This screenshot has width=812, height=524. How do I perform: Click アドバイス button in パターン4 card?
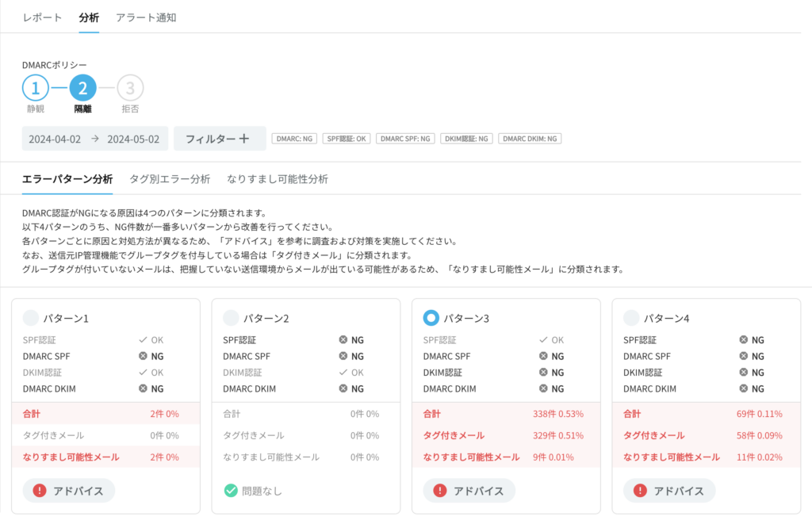coord(669,491)
